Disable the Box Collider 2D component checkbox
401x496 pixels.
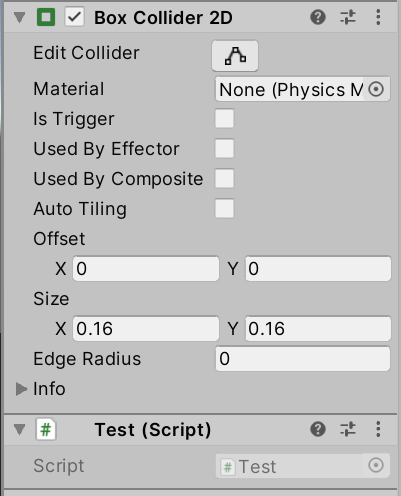[74, 17]
